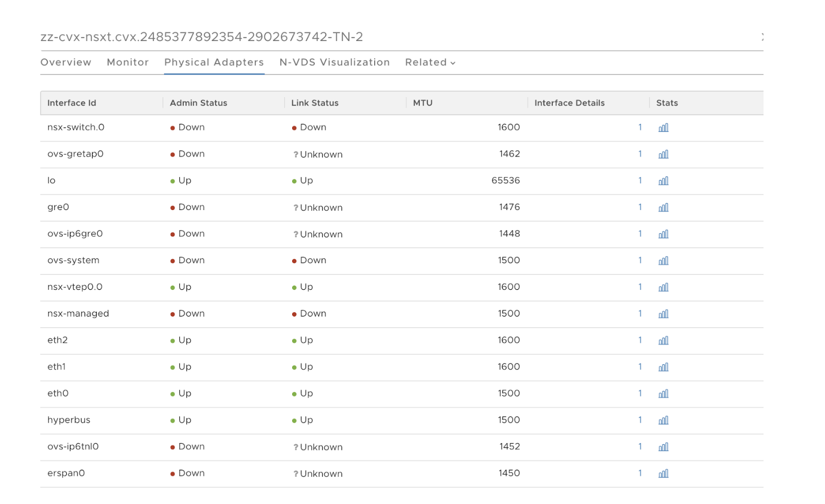The width and height of the screenshot is (825, 504).
Task: Open eth0 stats bar-chart icon
Action: (x=663, y=393)
